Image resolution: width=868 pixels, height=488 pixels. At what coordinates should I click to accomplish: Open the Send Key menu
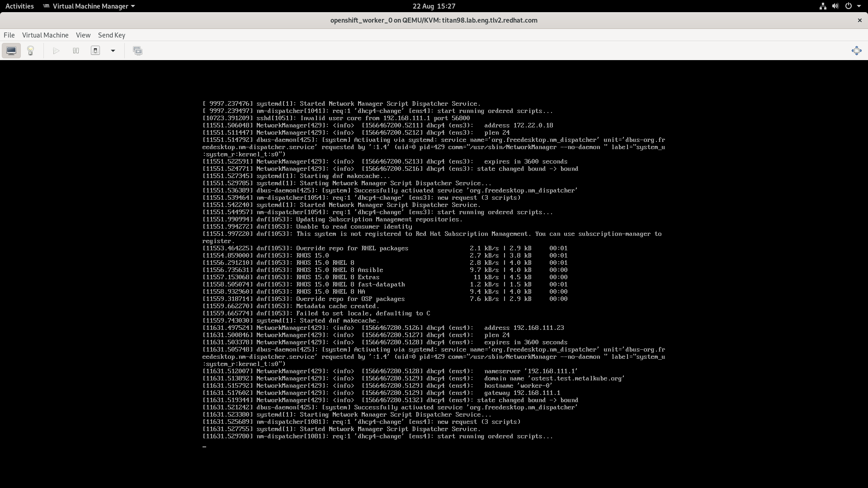pos(112,35)
